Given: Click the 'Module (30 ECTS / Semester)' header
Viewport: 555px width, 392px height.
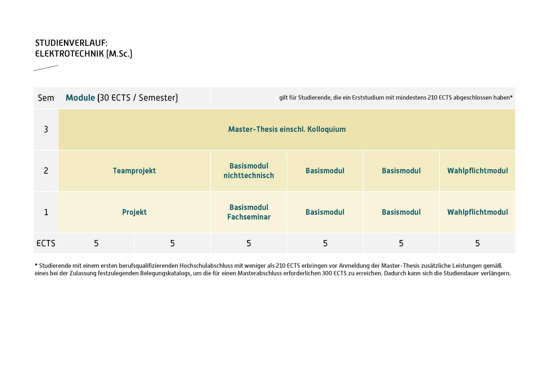Looking at the screenshot, I should tap(134, 98).
